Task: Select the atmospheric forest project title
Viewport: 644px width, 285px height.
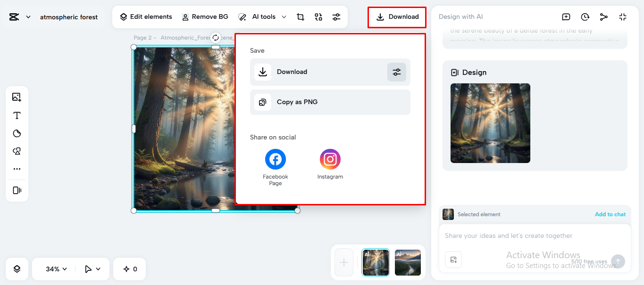Action: 69,17
